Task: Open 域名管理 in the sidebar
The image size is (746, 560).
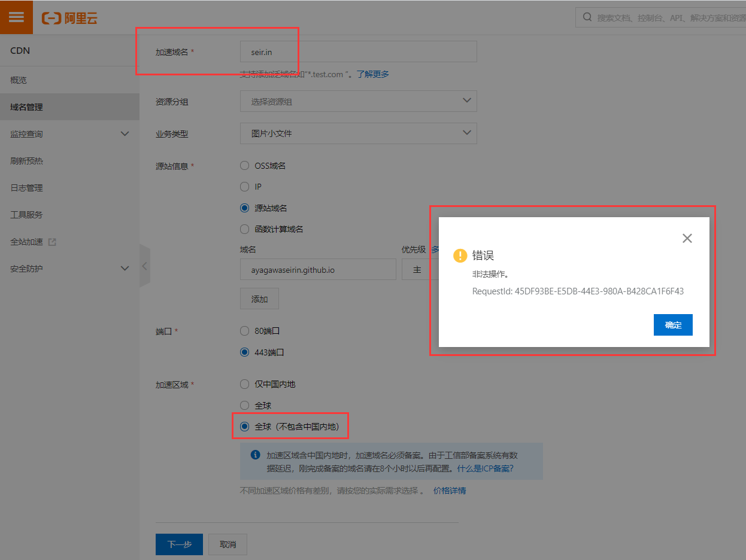Action: click(x=27, y=107)
